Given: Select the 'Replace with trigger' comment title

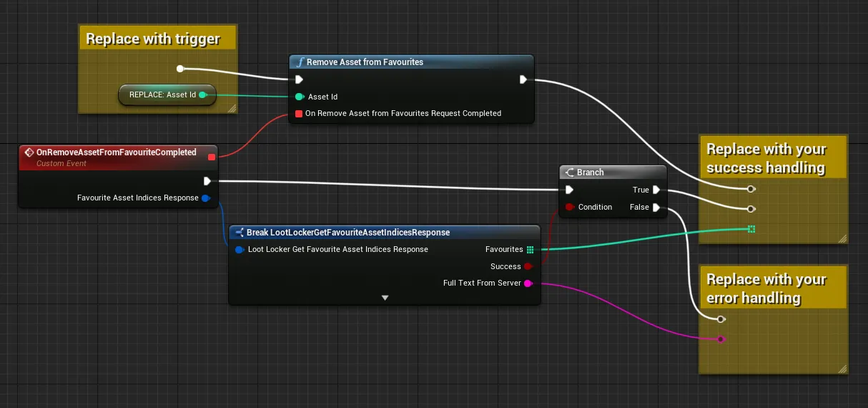Looking at the screenshot, I should [153, 39].
